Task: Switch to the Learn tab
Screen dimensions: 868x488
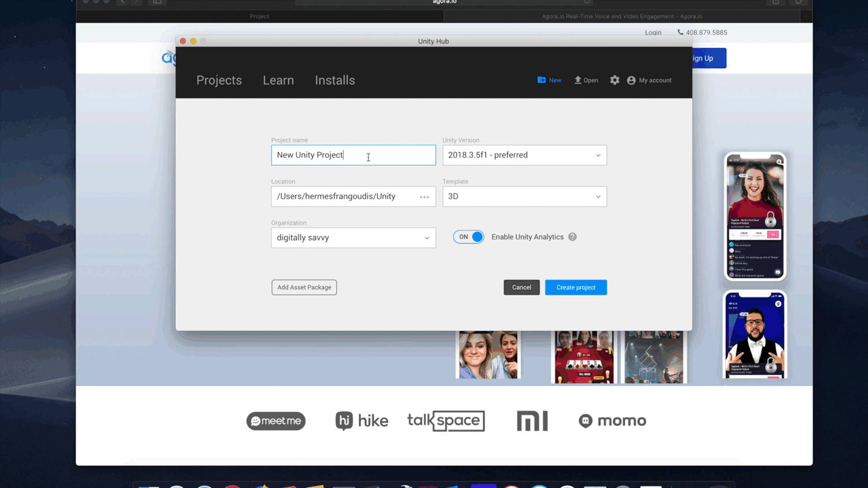Action: coord(278,80)
